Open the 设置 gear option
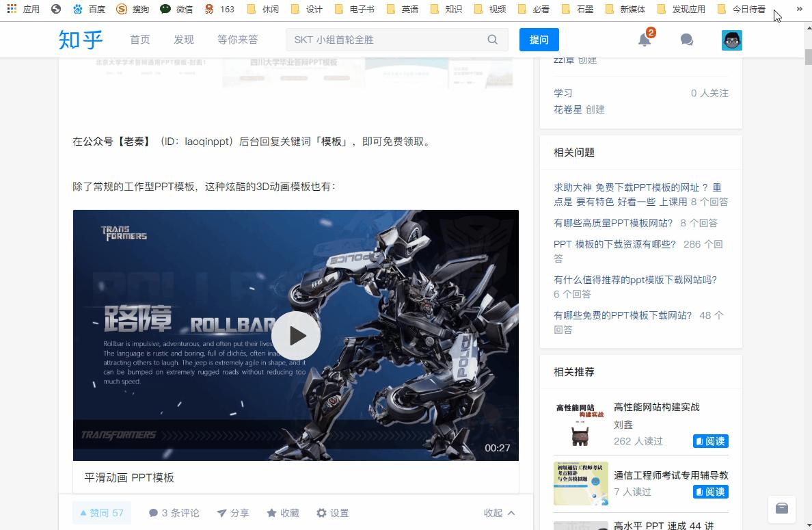 (332, 513)
